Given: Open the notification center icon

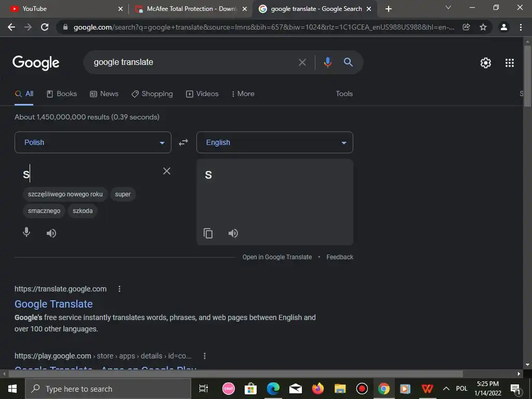Looking at the screenshot, I should (x=515, y=389).
